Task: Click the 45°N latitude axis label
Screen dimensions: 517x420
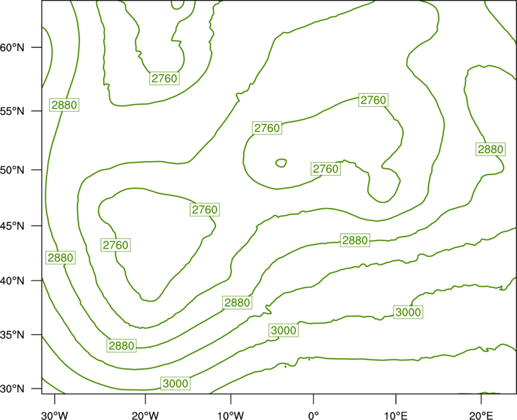Action: click(x=12, y=226)
